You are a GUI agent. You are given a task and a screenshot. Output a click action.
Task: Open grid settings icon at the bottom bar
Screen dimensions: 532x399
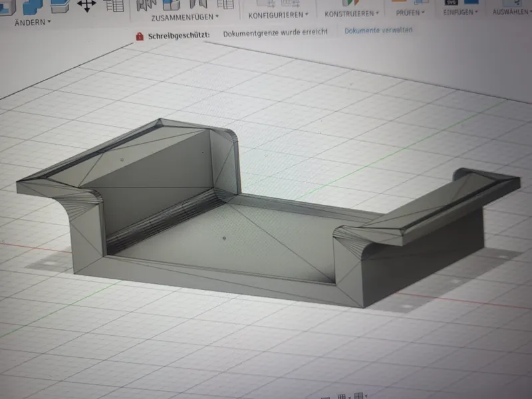(342, 396)
